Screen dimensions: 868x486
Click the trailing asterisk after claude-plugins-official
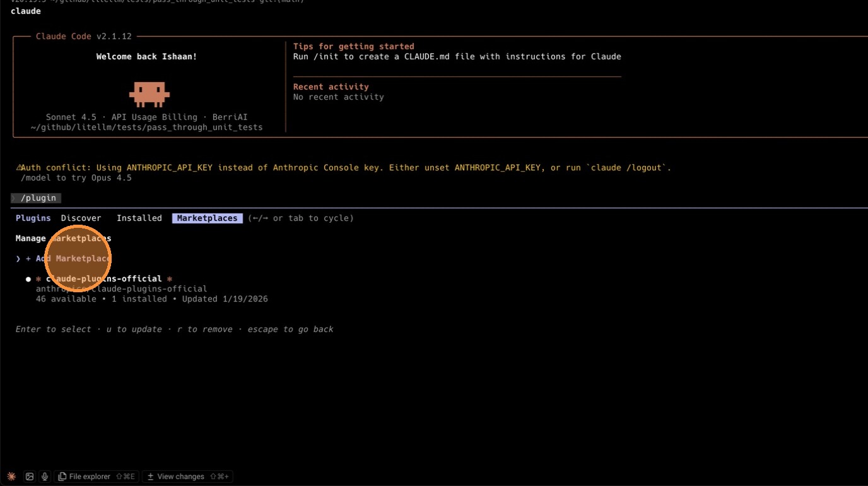point(170,279)
